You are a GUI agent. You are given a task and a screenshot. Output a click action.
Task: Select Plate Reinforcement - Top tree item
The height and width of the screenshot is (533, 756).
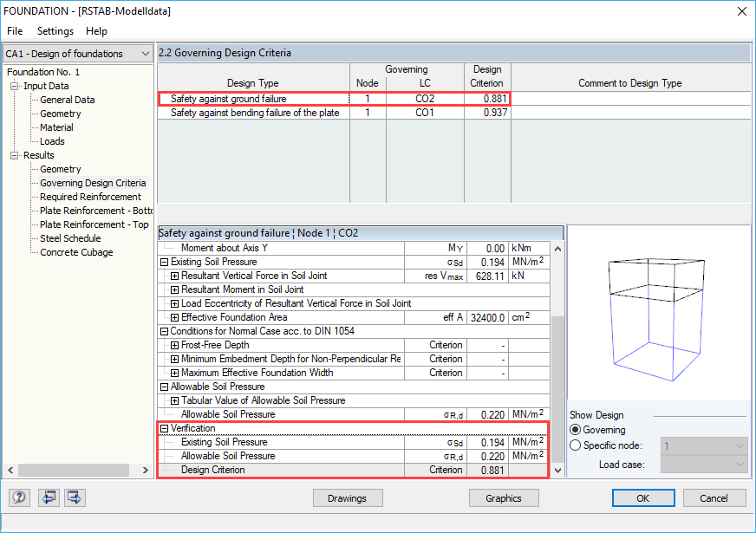point(94,224)
